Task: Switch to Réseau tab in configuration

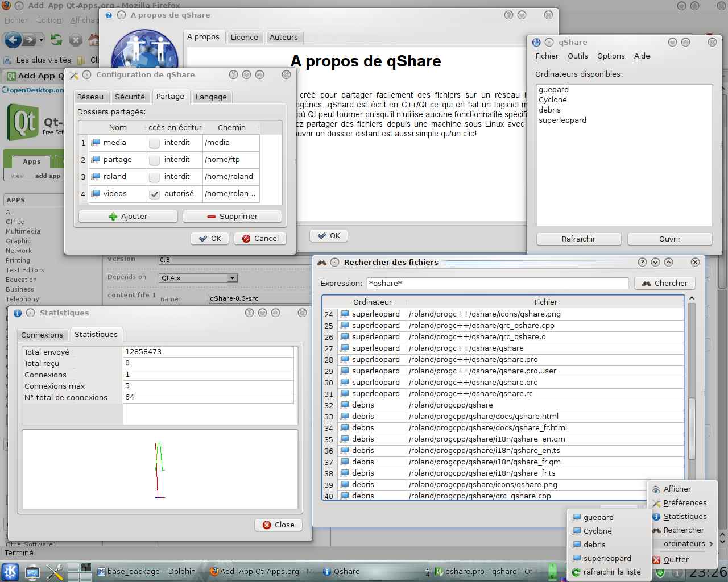Action: click(x=90, y=97)
